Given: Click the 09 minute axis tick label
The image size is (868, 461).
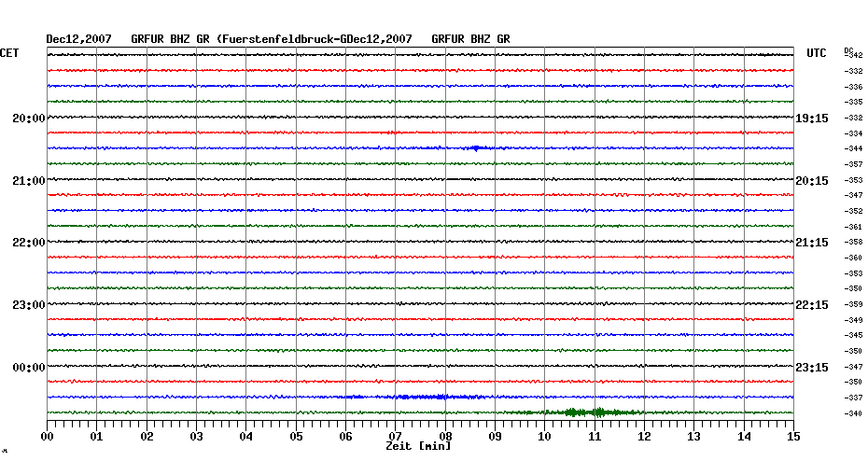Looking at the screenshot, I should tap(495, 437).
